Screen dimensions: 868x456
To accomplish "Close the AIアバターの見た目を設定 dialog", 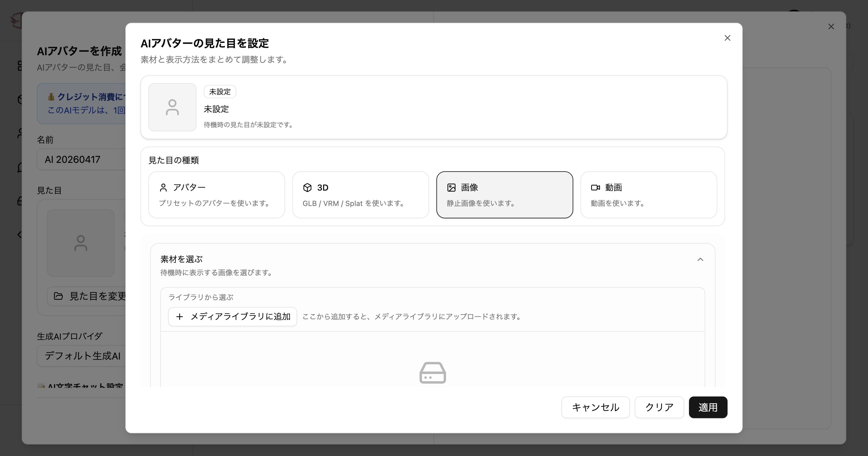I will [x=728, y=38].
